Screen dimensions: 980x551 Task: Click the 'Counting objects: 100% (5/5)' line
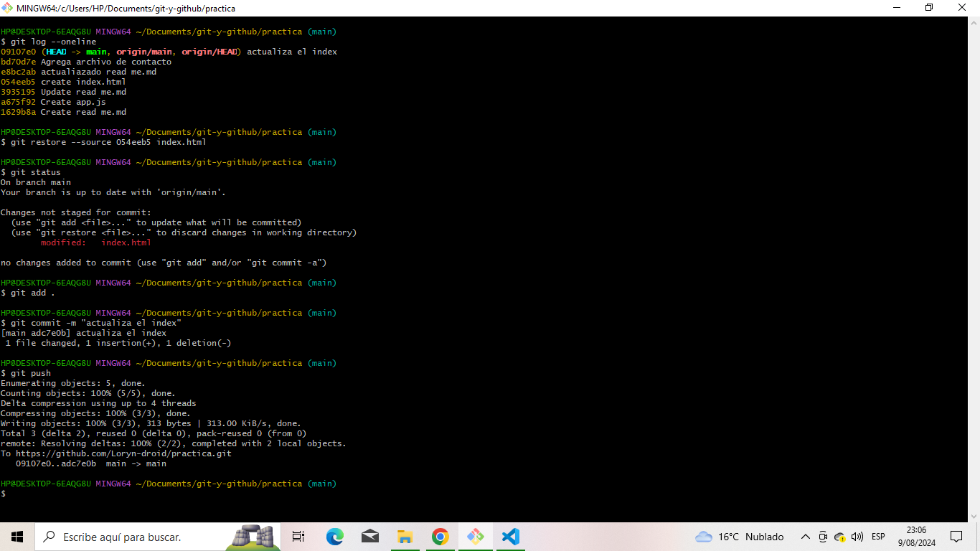(x=88, y=393)
